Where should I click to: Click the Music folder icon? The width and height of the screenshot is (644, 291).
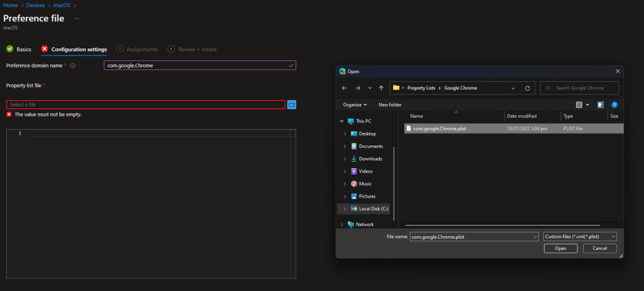click(354, 183)
